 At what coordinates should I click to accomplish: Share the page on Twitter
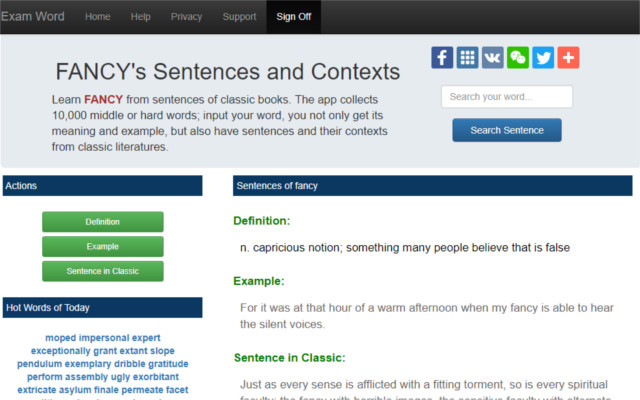tap(543, 57)
